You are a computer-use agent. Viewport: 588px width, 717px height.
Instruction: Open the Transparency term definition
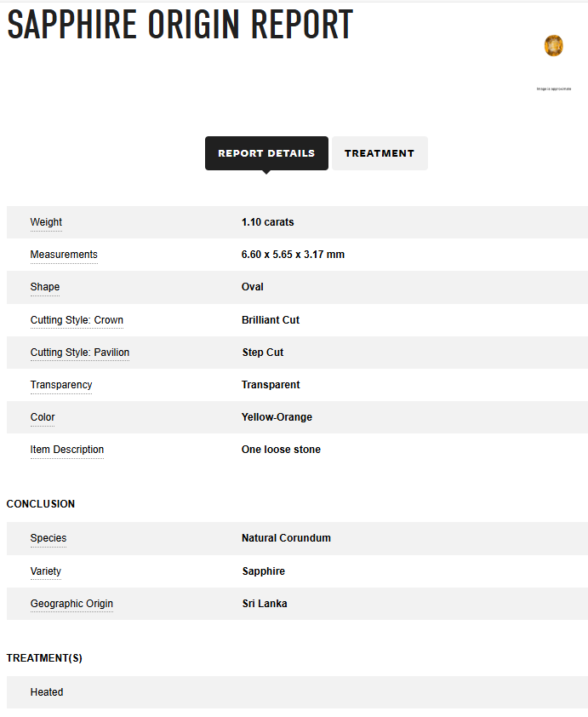(x=61, y=385)
